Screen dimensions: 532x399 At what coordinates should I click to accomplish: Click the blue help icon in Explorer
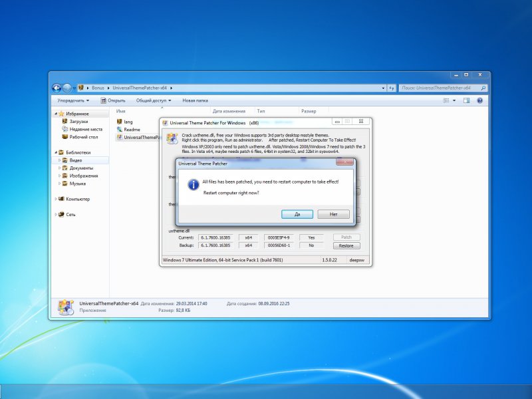click(479, 100)
